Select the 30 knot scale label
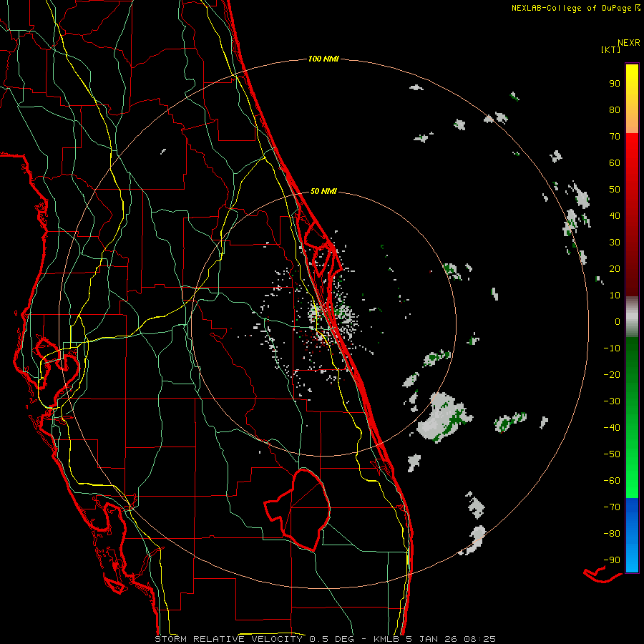This screenshot has width=644, height=644. point(615,243)
